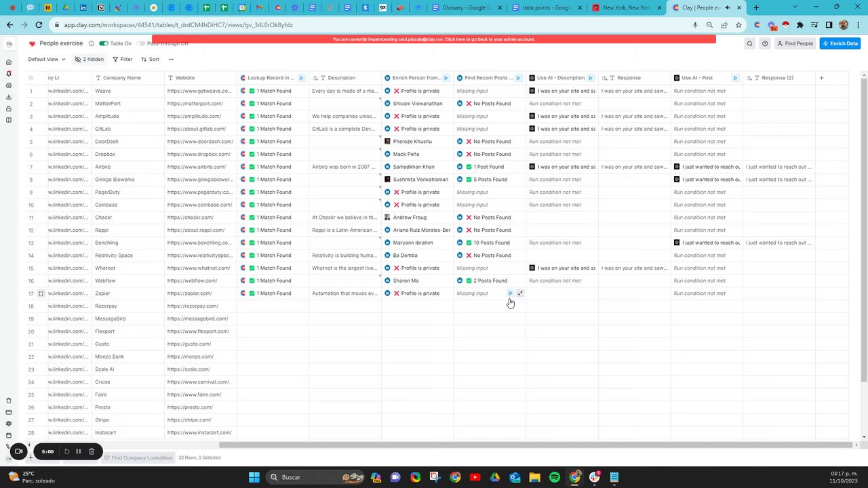Select the Airbnb company name cell
The width and height of the screenshot is (868, 488).
coord(128,167)
